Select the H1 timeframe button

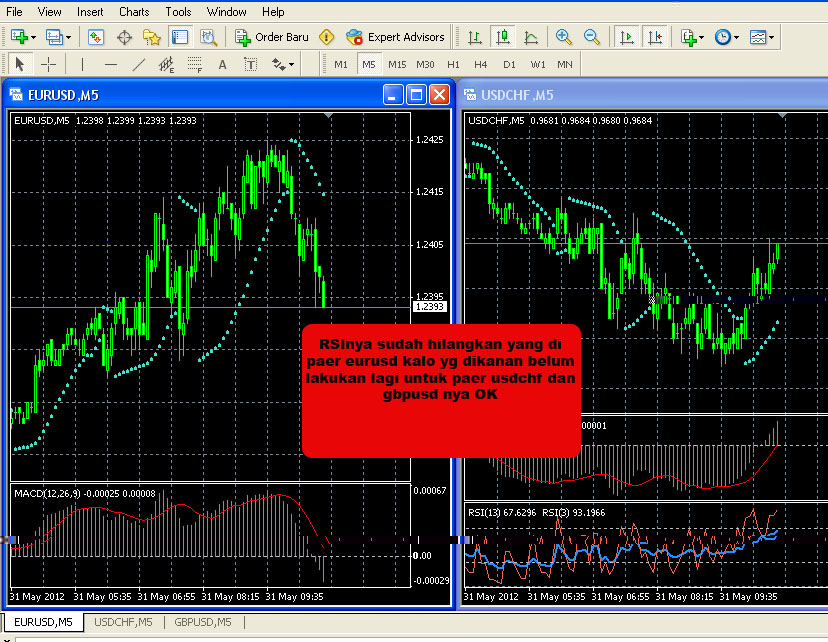click(x=453, y=64)
